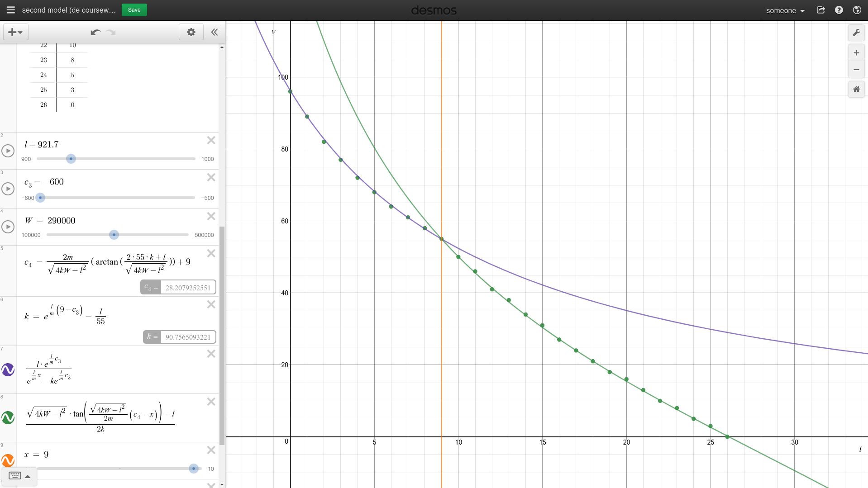Edit the l slider lower limit 900
Image resolution: width=868 pixels, height=488 pixels.
tap(26, 159)
